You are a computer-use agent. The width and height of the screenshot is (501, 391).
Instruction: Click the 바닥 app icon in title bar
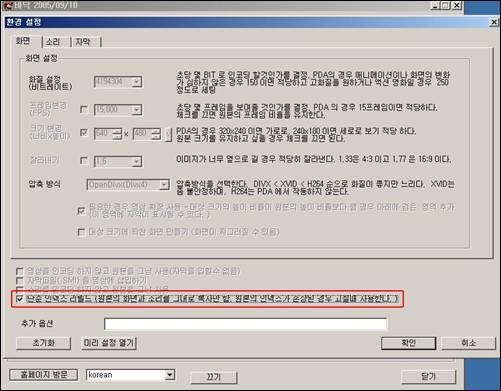(x=7, y=6)
